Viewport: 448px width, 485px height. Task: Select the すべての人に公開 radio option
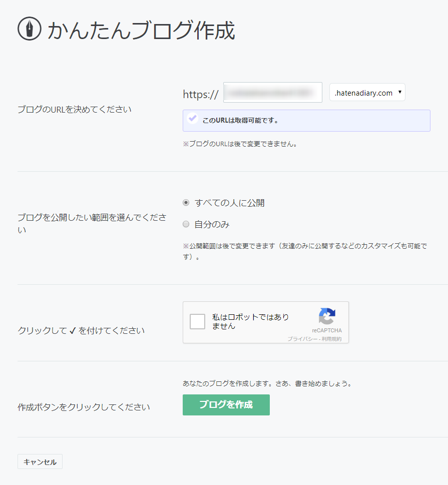point(186,203)
